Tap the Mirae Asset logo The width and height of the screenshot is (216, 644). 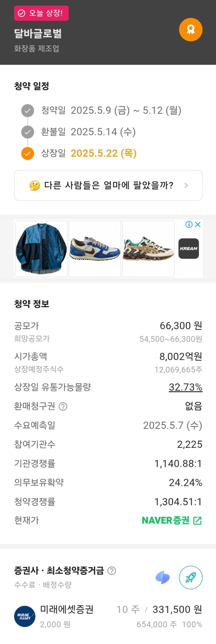click(25, 616)
